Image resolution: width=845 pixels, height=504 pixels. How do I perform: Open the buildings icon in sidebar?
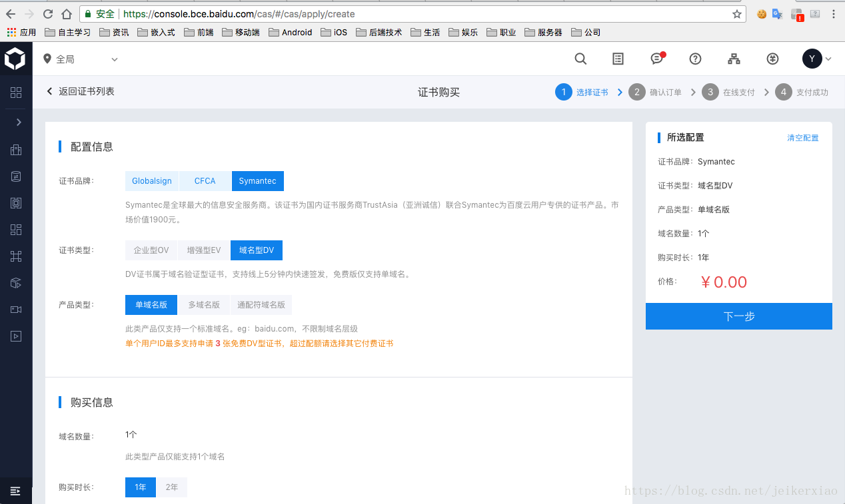point(16,150)
